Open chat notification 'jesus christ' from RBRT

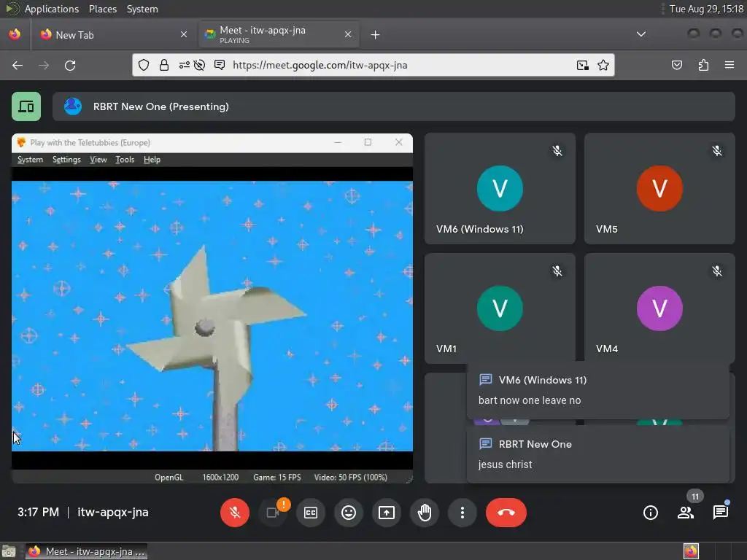[598, 454]
